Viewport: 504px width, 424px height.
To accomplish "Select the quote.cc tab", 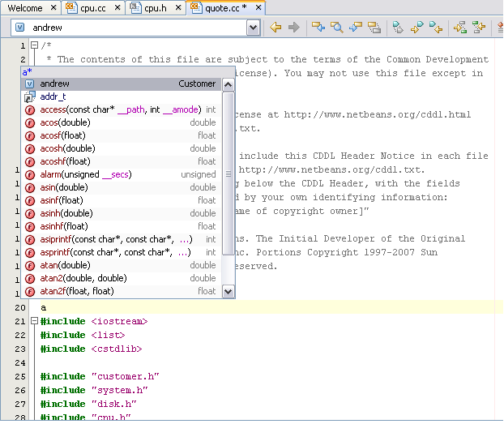I will (x=225, y=8).
